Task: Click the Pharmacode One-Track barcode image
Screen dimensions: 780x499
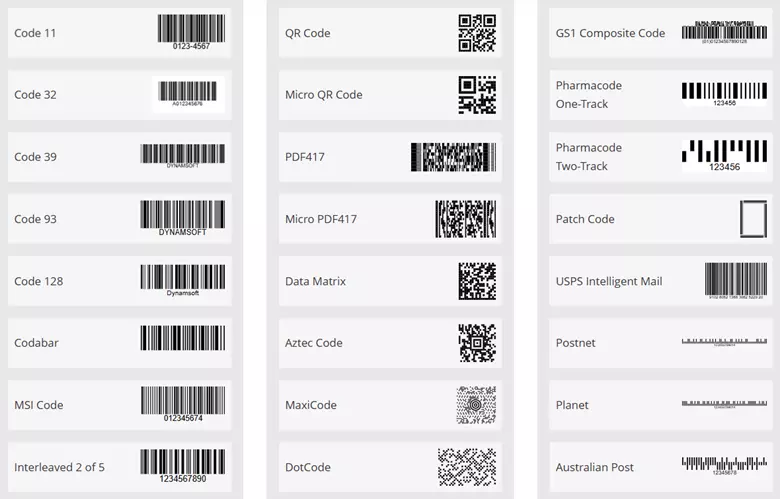Action: coord(724,95)
